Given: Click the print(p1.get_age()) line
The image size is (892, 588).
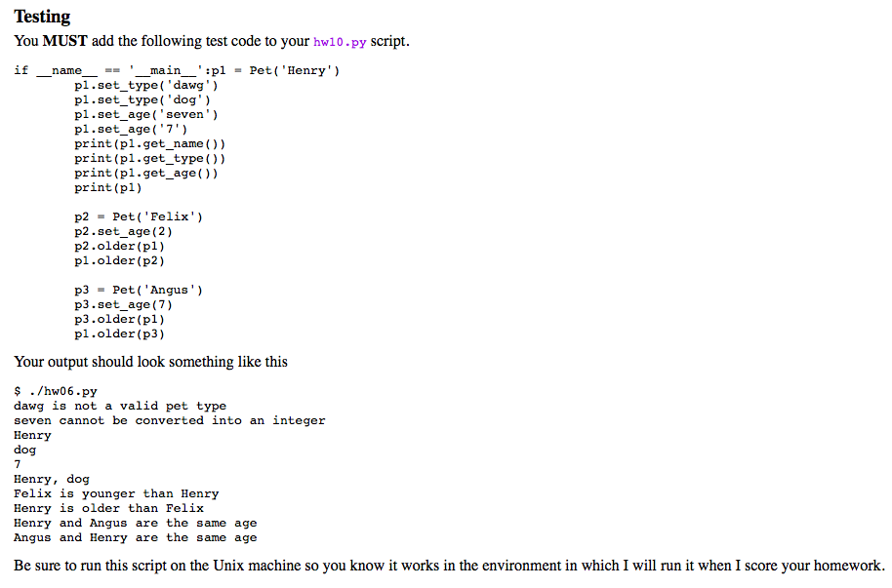Looking at the screenshot, I should coord(145,173).
